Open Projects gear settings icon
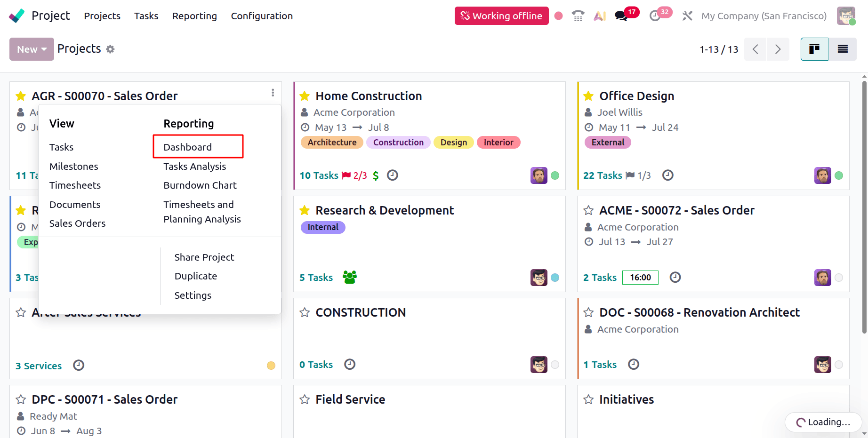Image resolution: width=868 pixels, height=438 pixels. [x=110, y=49]
